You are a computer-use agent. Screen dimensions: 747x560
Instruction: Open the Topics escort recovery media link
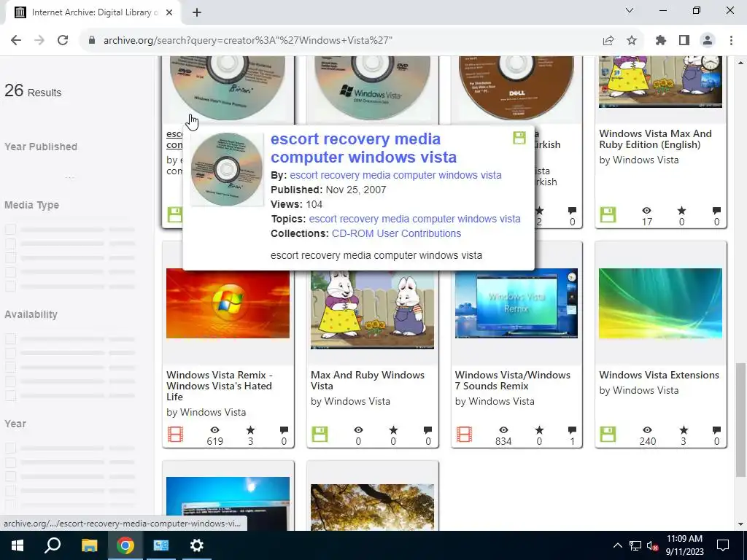click(414, 219)
